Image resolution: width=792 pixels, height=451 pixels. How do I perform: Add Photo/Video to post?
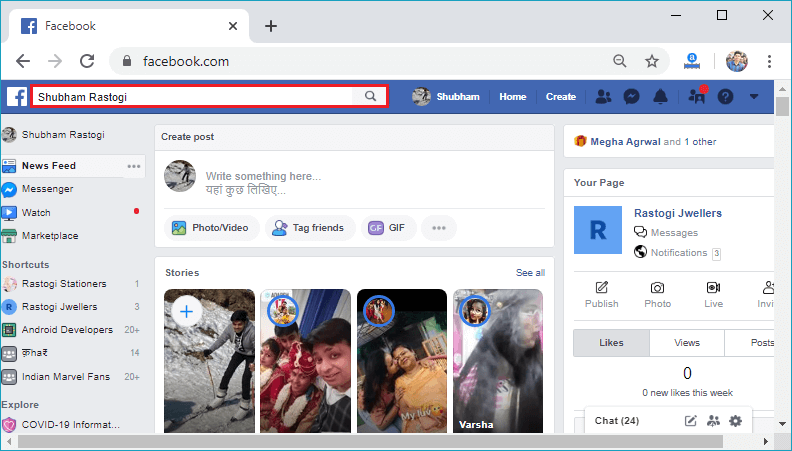tap(211, 228)
